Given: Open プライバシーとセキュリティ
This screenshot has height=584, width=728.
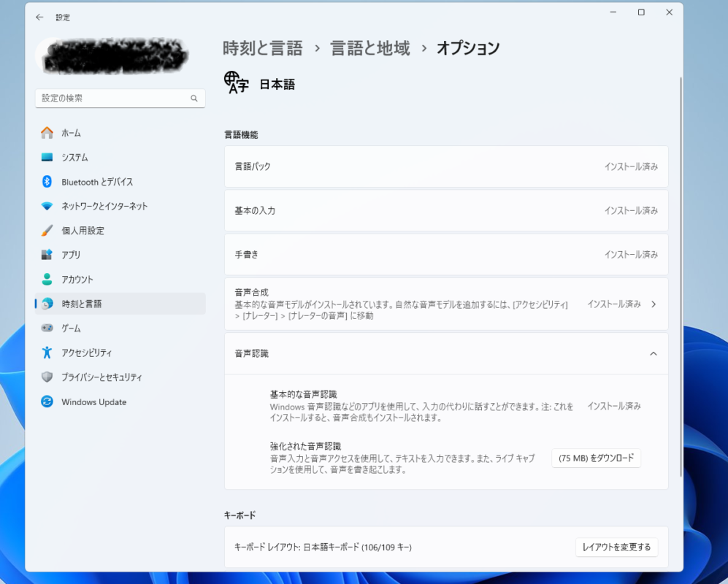Looking at the screenshot, I should tap(120, 377).
